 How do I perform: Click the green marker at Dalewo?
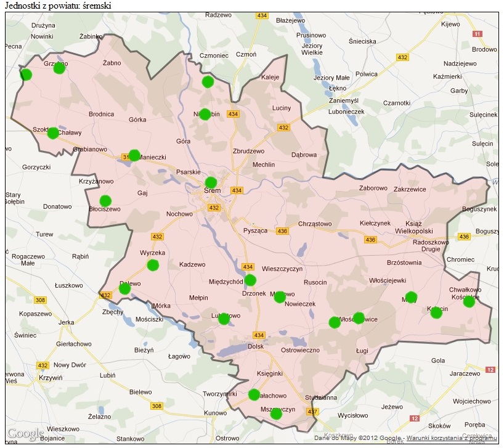click(x=124, y=288)
